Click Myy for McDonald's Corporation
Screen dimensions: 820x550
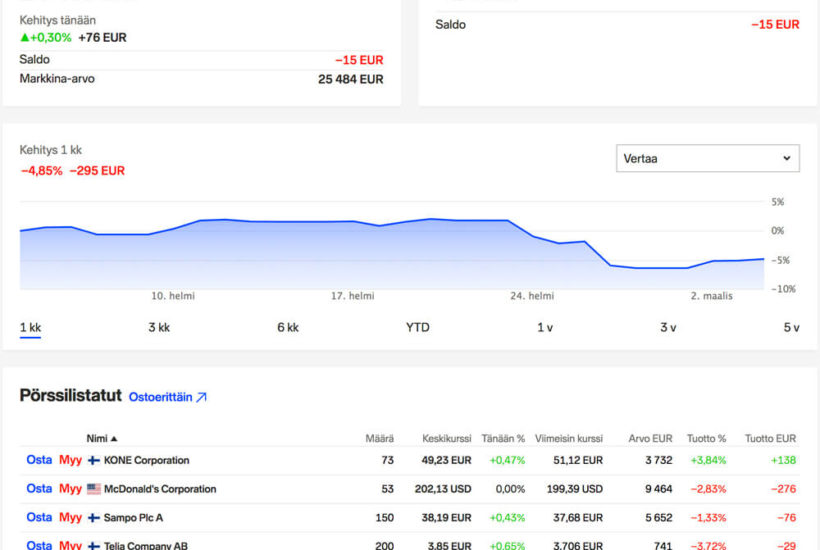click(x=70, y=489)
